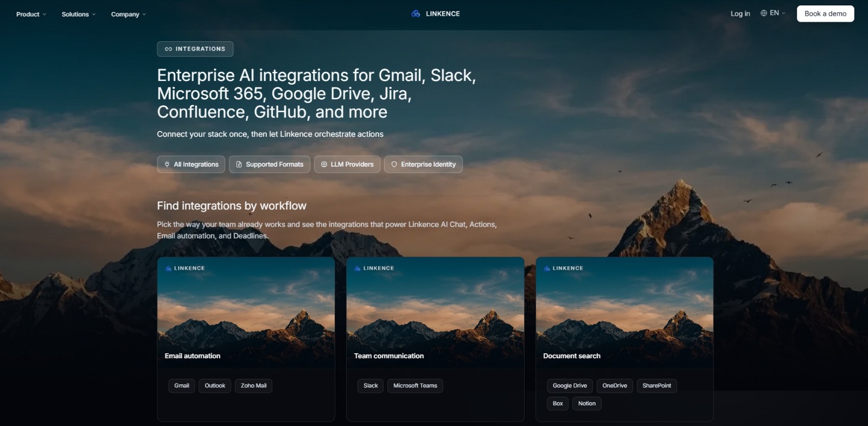Click the Log in link
This screenshot has height=426, width=868.
pos(740,14)
